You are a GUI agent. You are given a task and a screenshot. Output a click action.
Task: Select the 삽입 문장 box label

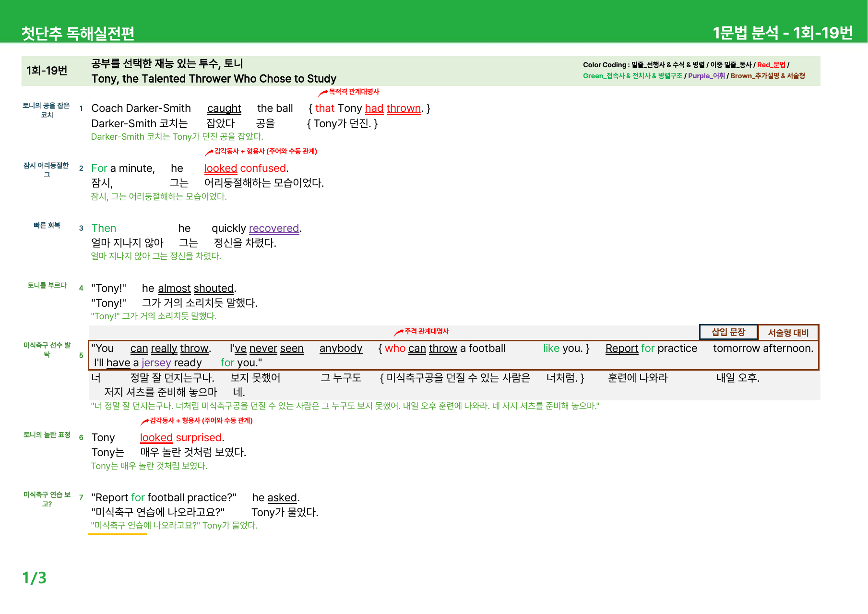click(728, 332)
